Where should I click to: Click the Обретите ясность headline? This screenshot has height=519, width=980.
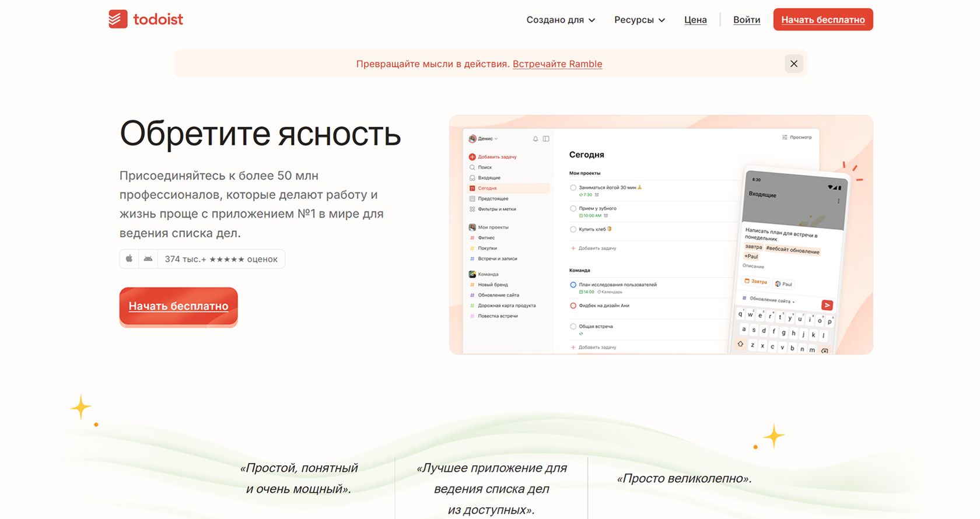(x=260, y=134)
